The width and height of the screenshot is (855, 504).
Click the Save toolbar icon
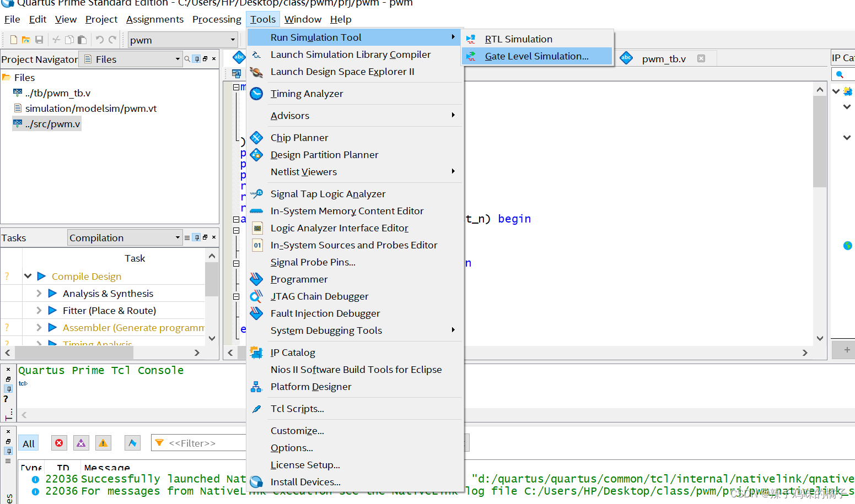39,40
